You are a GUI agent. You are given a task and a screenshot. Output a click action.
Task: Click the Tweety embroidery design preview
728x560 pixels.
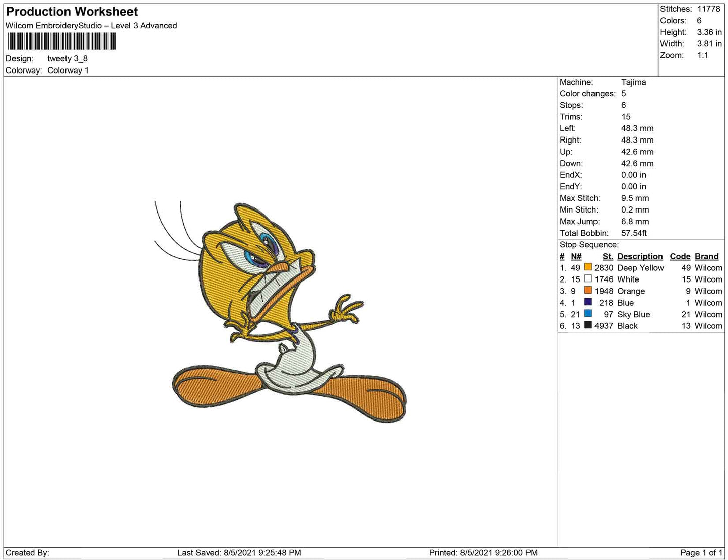click(282, 312)
